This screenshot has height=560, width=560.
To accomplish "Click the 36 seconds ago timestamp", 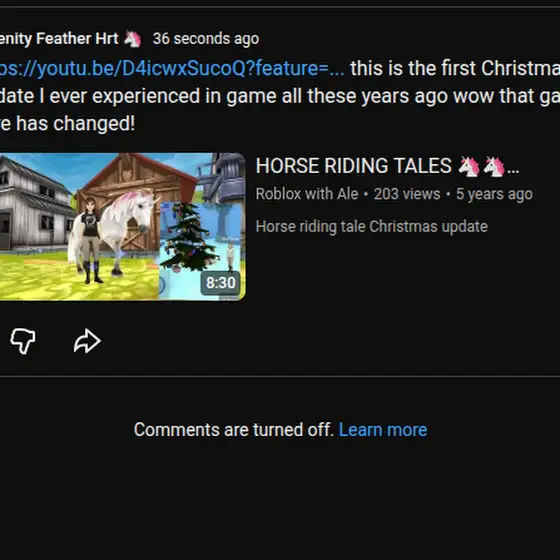I will 206,39.
